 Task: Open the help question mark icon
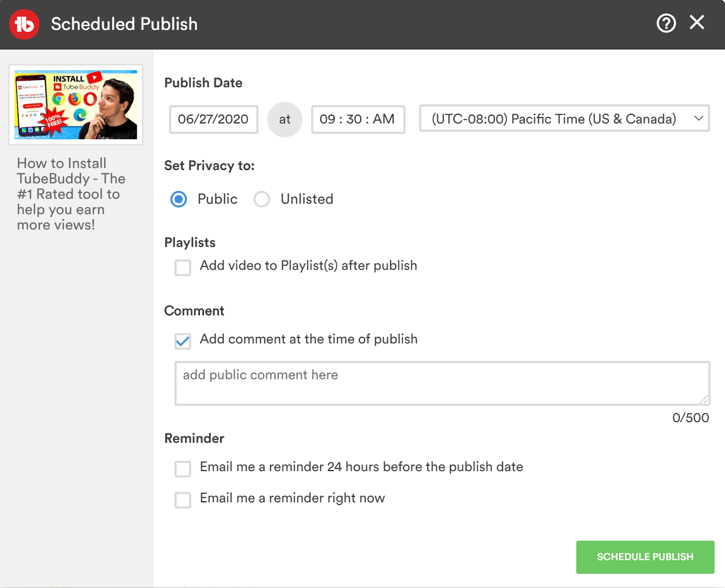click(x=666, y=23)
